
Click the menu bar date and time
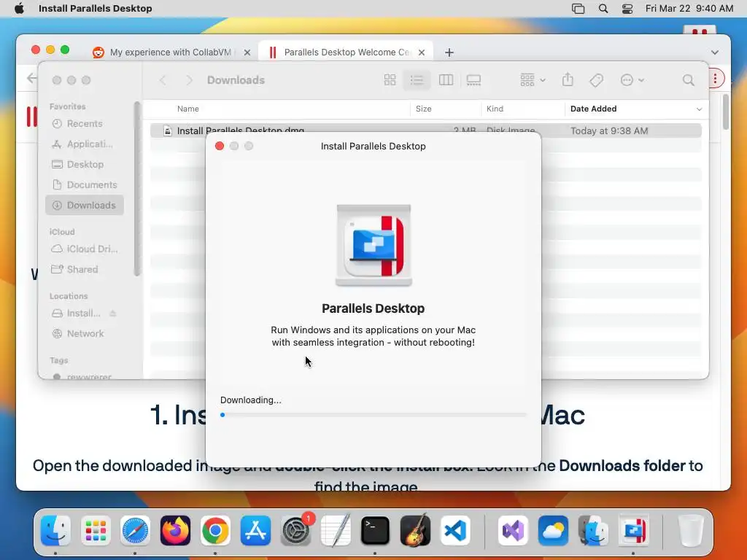689,9
